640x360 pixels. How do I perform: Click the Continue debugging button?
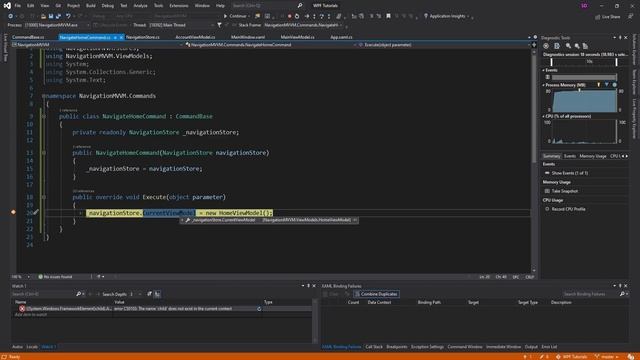pos(235,16)
